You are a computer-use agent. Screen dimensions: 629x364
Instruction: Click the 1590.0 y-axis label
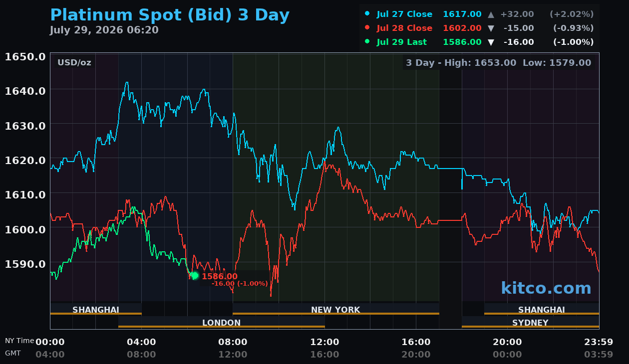(x=25, y=263)
